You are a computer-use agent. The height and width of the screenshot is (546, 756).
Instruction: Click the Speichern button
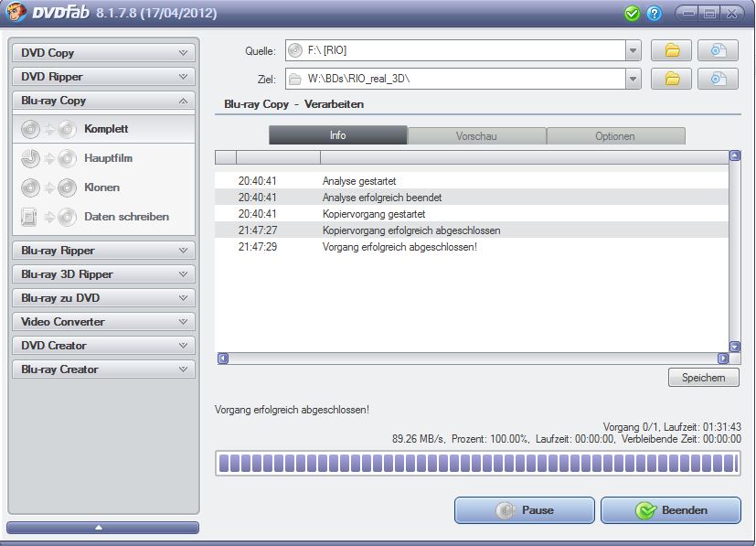click(704, 378)
